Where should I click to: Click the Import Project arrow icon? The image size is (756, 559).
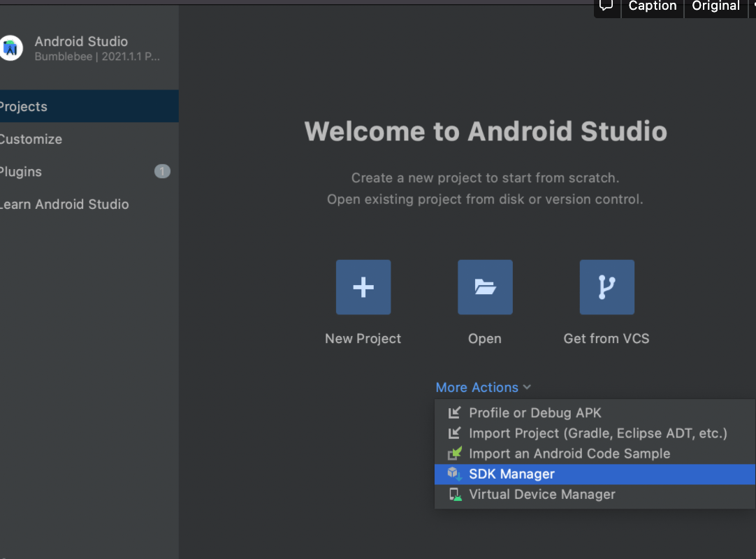coord(454,433)
